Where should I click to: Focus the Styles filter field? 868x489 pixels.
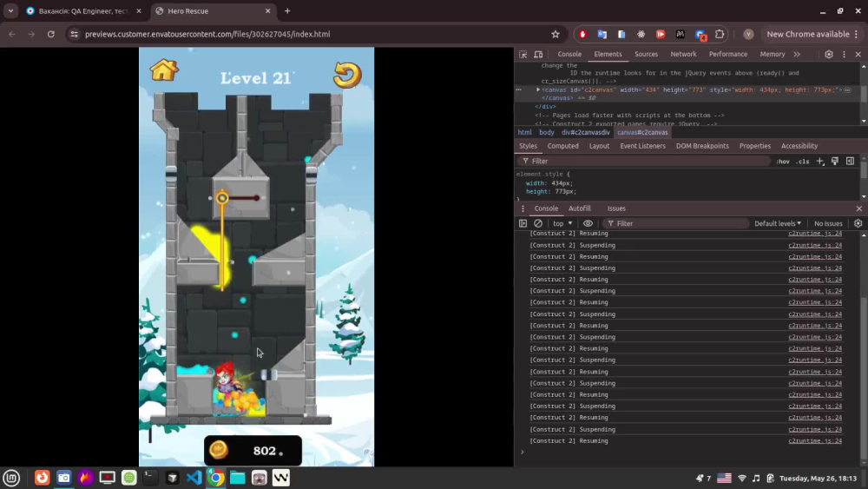[x=645, y=162]
